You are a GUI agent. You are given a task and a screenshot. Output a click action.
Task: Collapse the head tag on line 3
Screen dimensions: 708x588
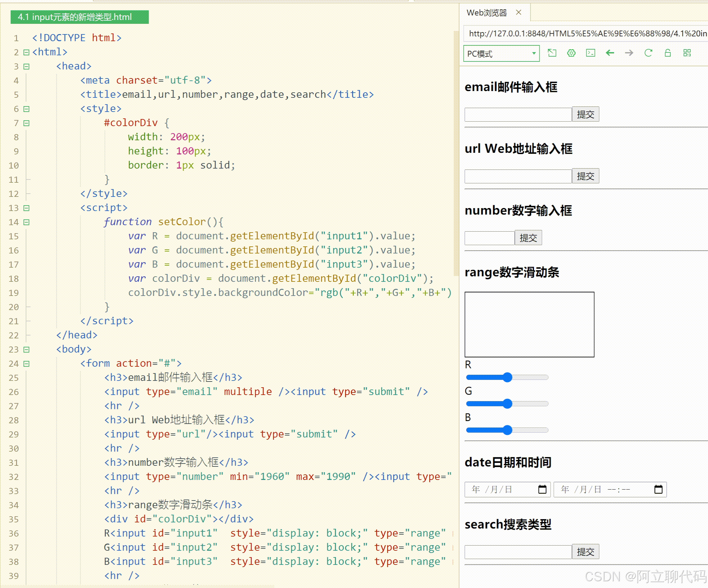coord(26,66)
